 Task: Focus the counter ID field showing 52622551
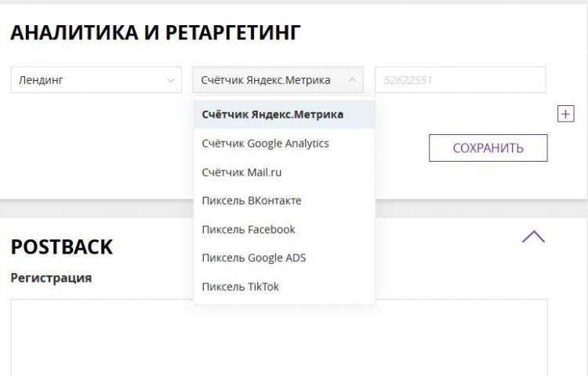click(x=460, y=80)
